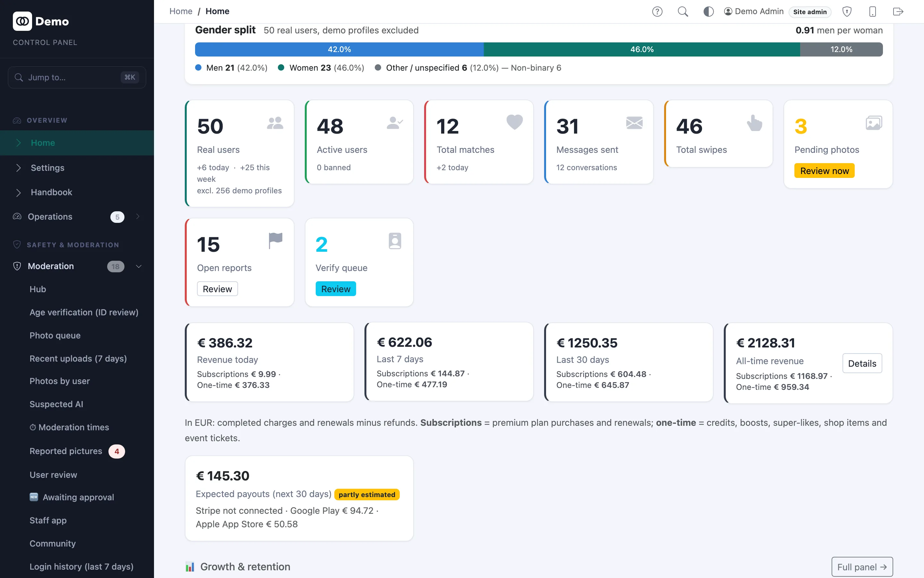Image resolution: width=924 pixels, height=578 pixels.
Task: Click the magnifier icon in Jump to field
Action: [x=19, y=77]
